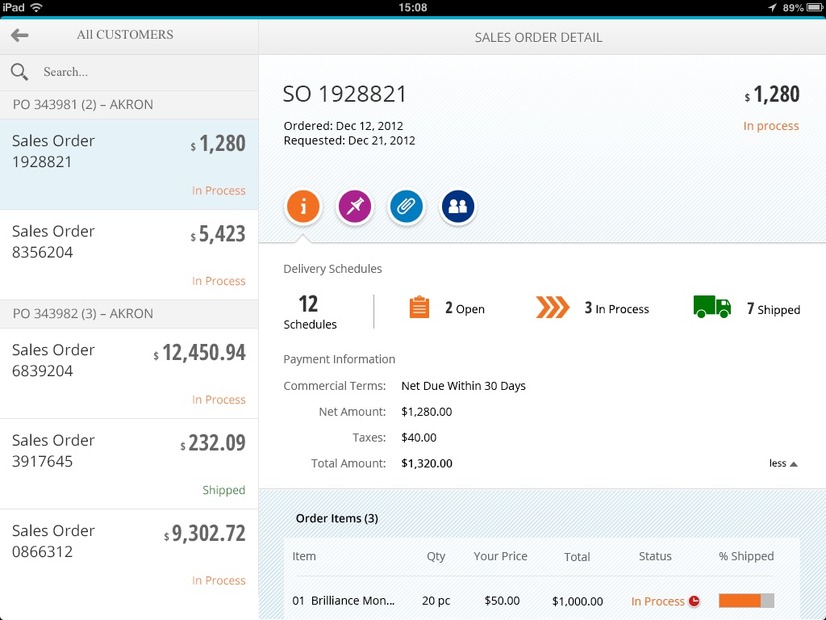Select Sales Order 8356204
The width and height of the screenshot is (826, 620).
pos(129,255)
